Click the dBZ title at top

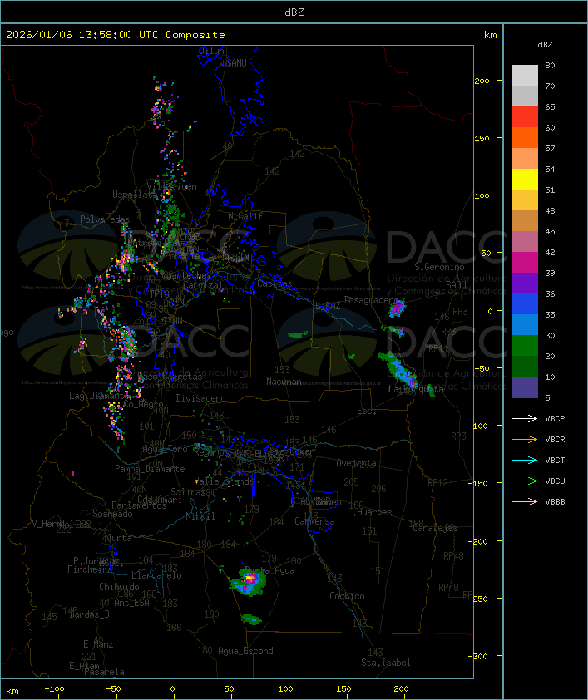[x=294, y=12]
